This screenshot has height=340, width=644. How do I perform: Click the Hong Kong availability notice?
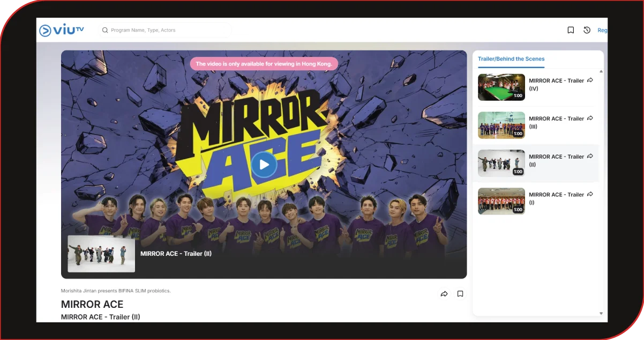point(264,64)
